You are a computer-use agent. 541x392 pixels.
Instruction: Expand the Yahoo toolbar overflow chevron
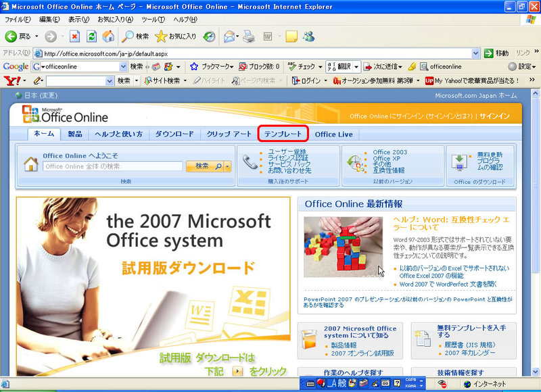click(532, 80)
